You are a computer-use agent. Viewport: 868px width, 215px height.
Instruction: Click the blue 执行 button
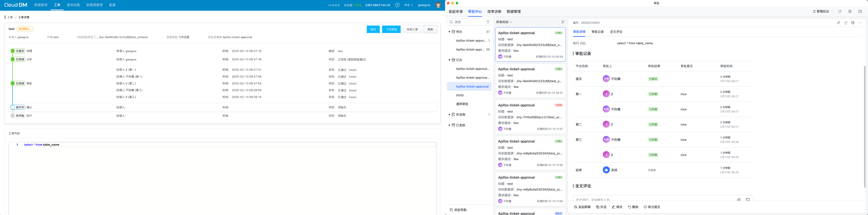(x=373, y=29)
